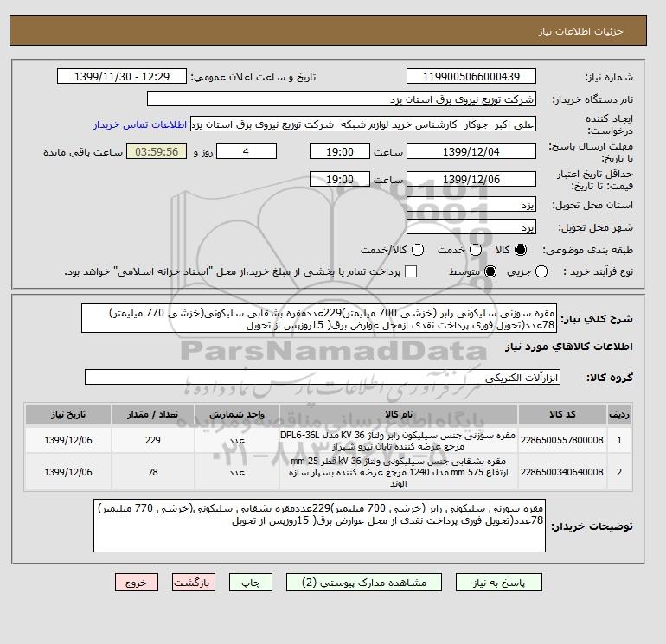Click product code 2286500557800008
The image size is (666, 644).
click(x=562, y=440)
